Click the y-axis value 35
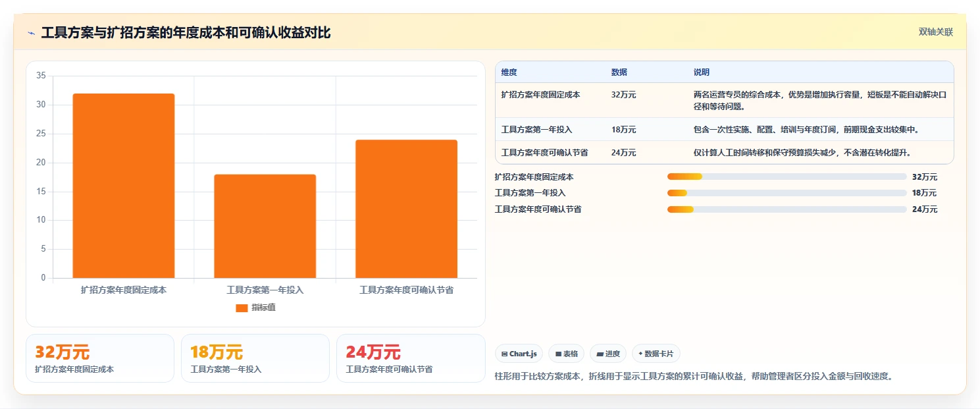 tap(41, 76)
